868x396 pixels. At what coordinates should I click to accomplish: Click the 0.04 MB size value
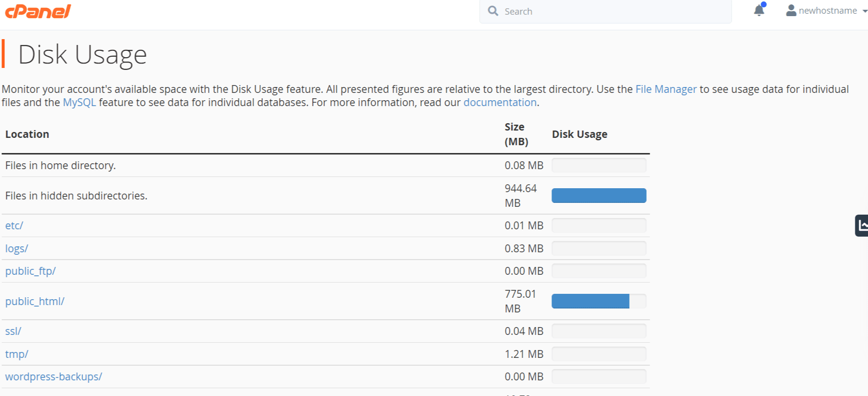pyautogui.click(x=524, y=331)
